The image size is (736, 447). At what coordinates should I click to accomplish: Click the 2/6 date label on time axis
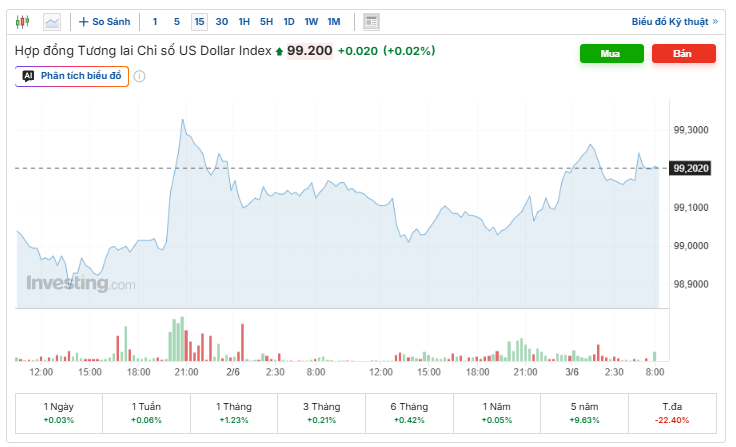point(233,372)
